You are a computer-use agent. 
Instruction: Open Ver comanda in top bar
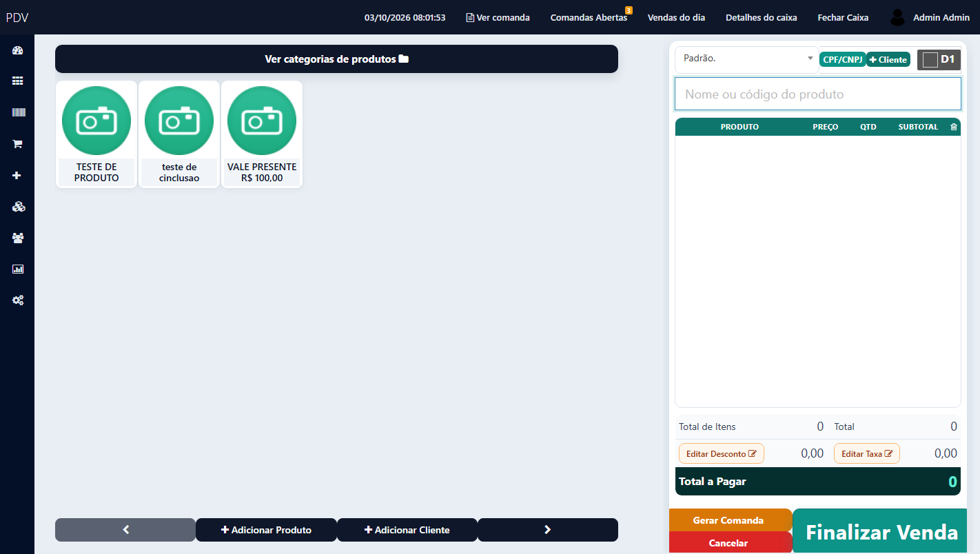click(x=498, y=18)
